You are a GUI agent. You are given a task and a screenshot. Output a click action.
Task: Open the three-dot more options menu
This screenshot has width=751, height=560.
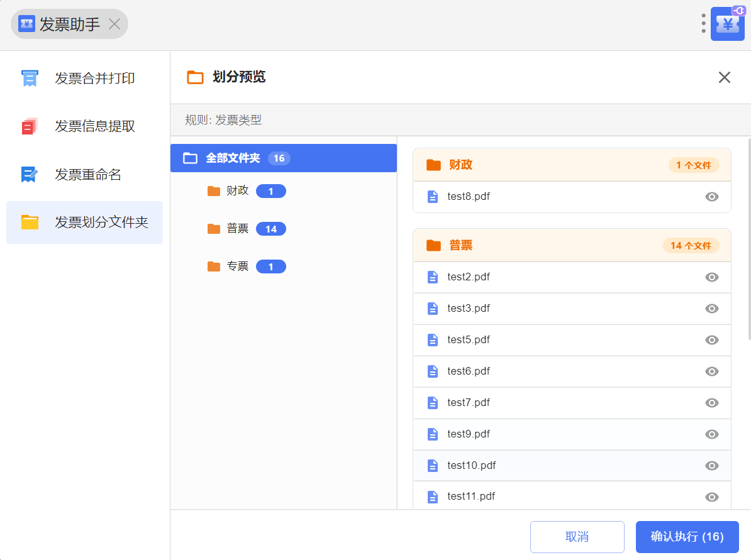click(x=703, y=24)
